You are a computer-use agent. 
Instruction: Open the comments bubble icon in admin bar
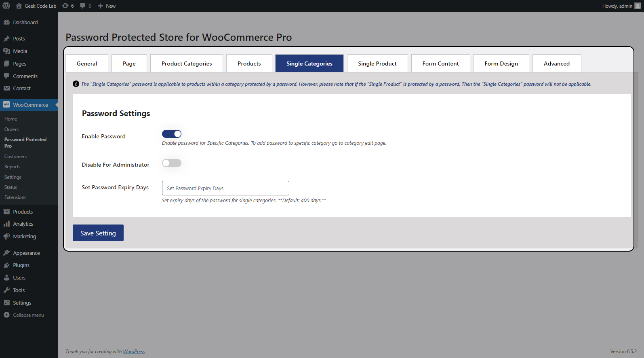pyautogui.click(x=82, y=6)
